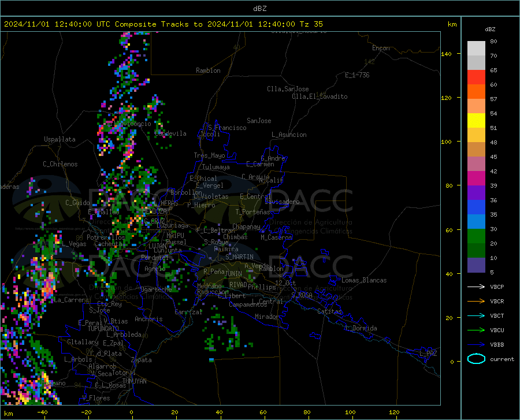The image size is (520, 420).
Task: Click the legend value label 80
Action: pos(493,42)
